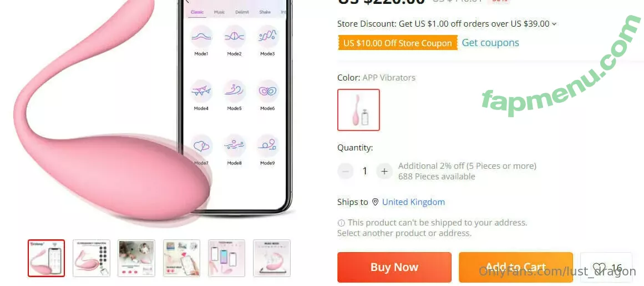
Task: Open the Get coupons link
Action: (490, 43)
